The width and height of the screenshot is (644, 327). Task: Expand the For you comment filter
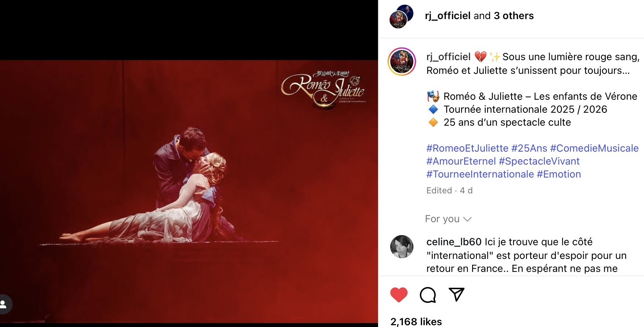(x=448, y=219)
